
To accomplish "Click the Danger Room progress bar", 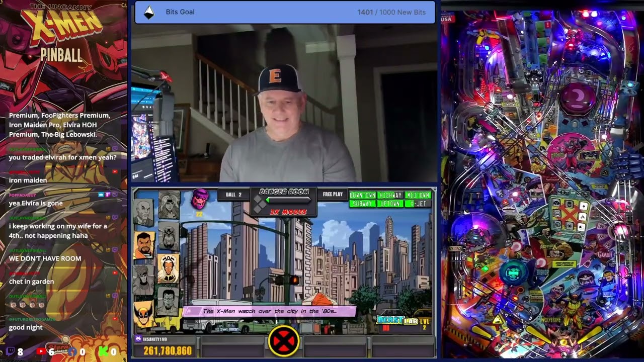I will pyautogui.click(x=288, y=200).
